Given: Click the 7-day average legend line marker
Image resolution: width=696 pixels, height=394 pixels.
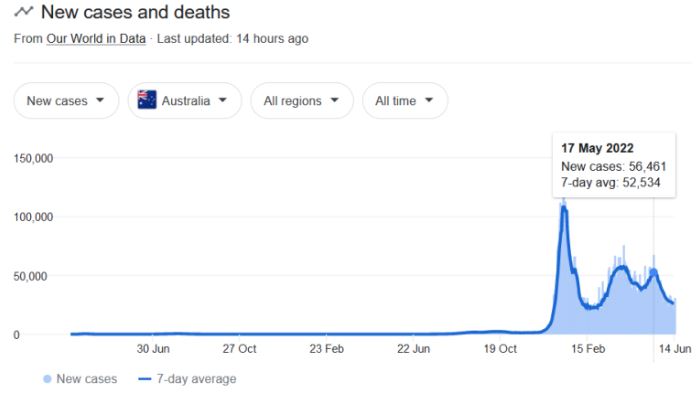Looking at the screenshot, I should (145, 379).
